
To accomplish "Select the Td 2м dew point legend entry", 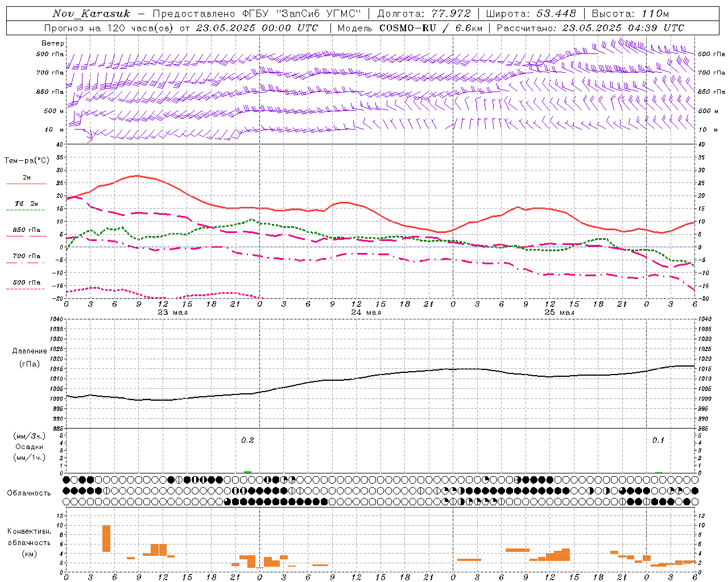I will click(x=27, y=203).
